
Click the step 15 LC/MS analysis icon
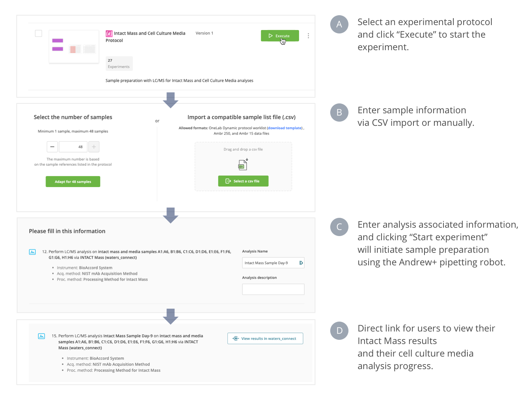click(x=41, y=336)
